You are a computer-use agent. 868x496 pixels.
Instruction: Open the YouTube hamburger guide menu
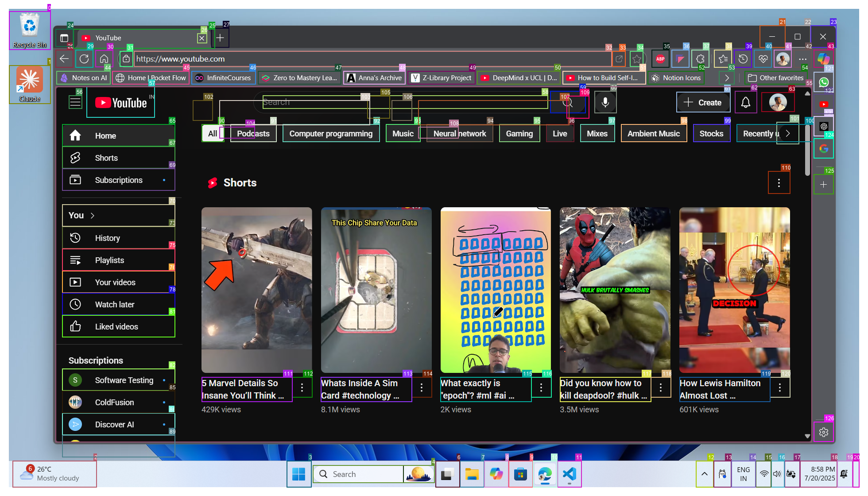click(75, 102)
